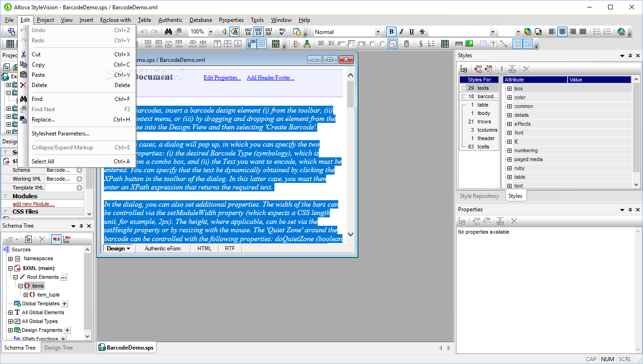Click the XSLT 1.0 toolbar icon
This screenshot has width=643, height=364.
point(248,32)
